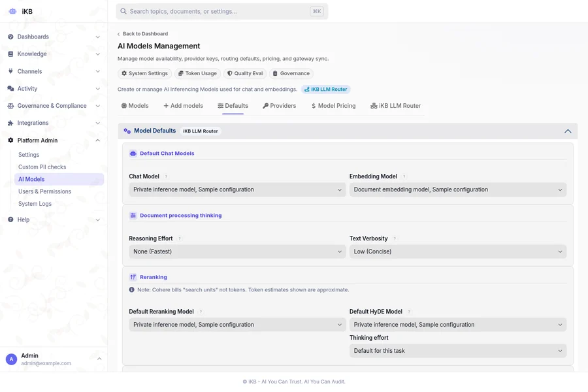Click the Channels plug icon in sidebar
The width and height of the screenshot is (588, 392).
pos(10,71)
